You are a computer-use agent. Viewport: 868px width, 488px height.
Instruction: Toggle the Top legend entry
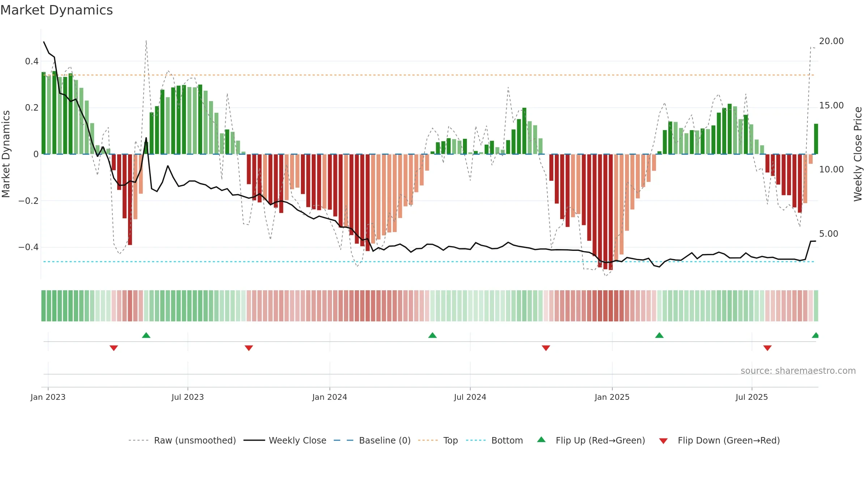tap(438, 440)
